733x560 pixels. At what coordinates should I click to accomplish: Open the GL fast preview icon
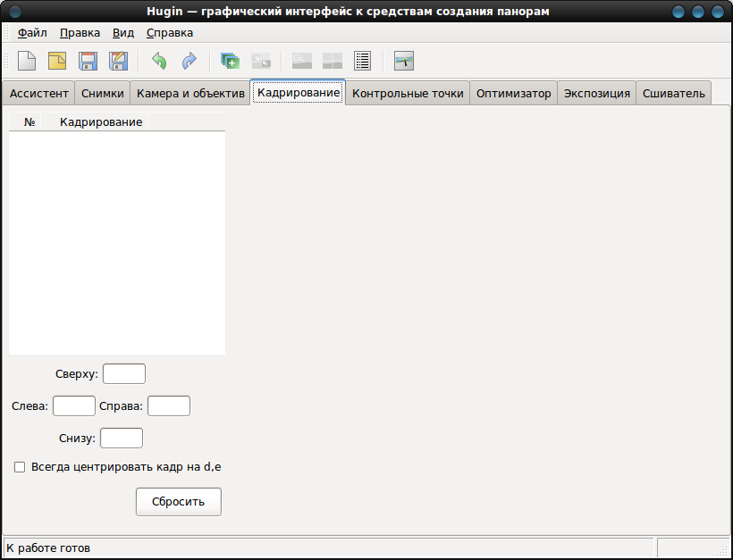(302, 61)
